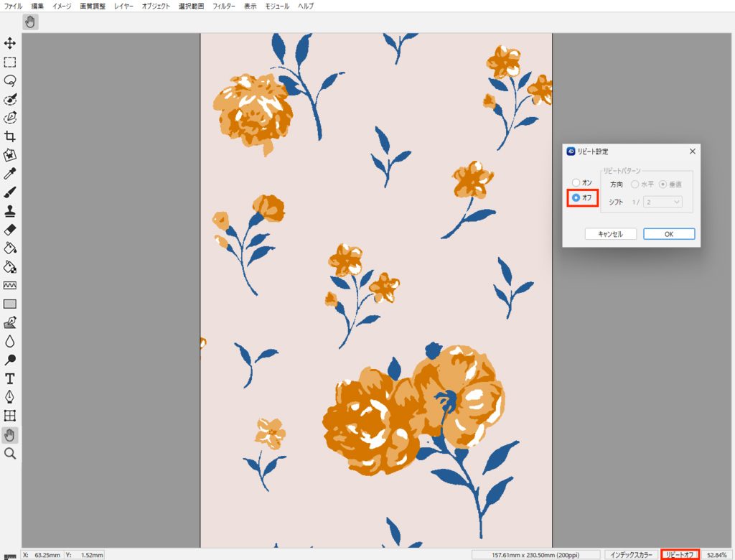Open the レイヤー menu
This screenshot has width=735, height=560.
123,6
